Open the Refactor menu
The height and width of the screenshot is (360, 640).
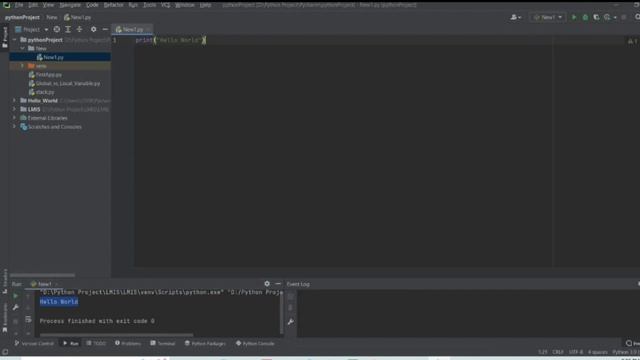(x=113, y=5)
